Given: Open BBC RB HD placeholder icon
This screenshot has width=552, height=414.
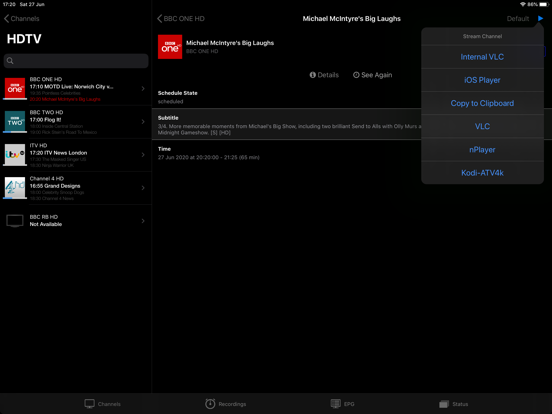Looking at the screenshot, I should point(15,221).
